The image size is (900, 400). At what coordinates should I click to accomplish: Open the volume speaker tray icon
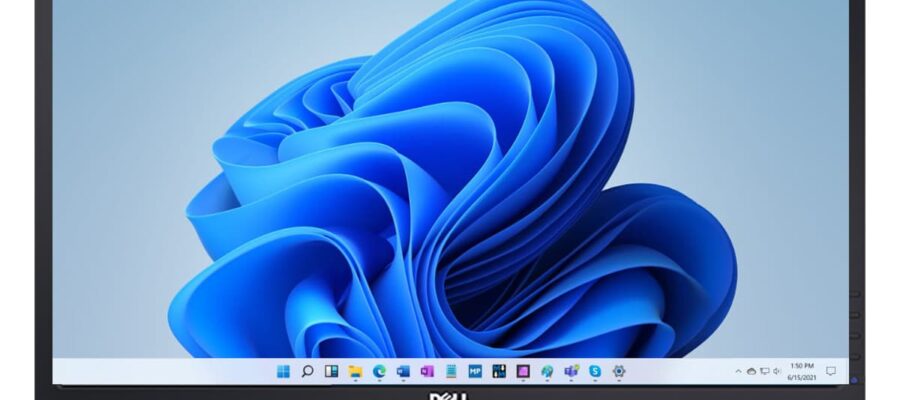(x=777, y=371)
